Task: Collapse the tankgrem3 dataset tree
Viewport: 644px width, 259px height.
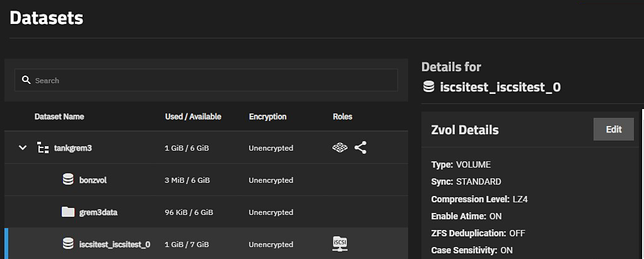Action: click(23, 148)
